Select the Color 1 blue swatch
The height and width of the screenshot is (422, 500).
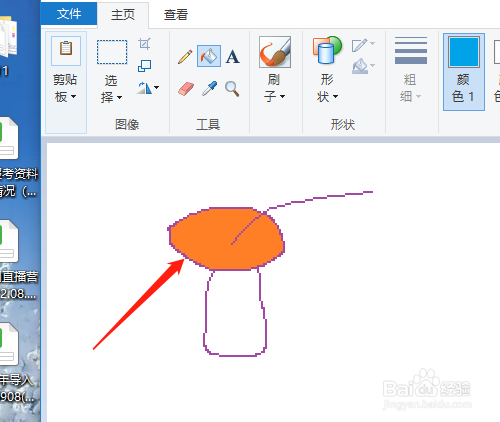tap(464, 52)
